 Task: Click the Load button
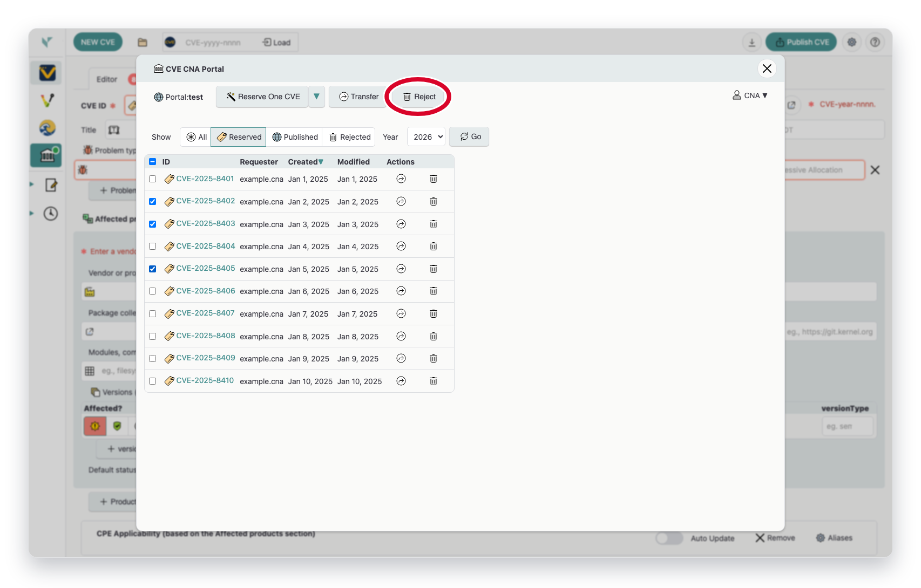[x=276, y=42]
